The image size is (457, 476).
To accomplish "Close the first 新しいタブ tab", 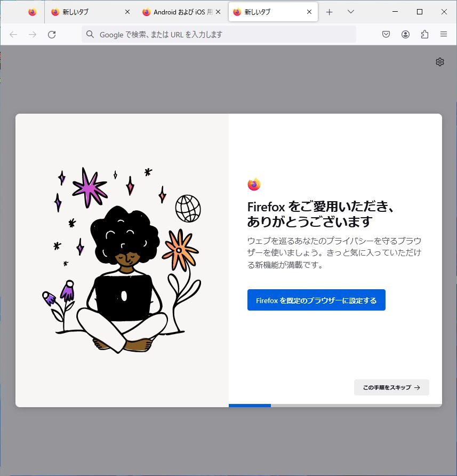I will tap(127, 12).
